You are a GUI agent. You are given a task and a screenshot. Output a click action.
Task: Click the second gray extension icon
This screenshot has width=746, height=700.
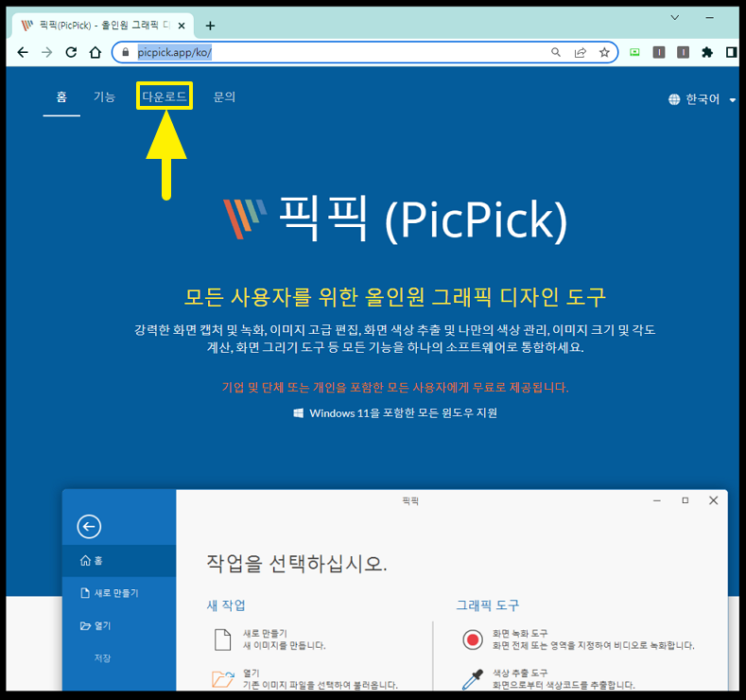tap(684, 52)
